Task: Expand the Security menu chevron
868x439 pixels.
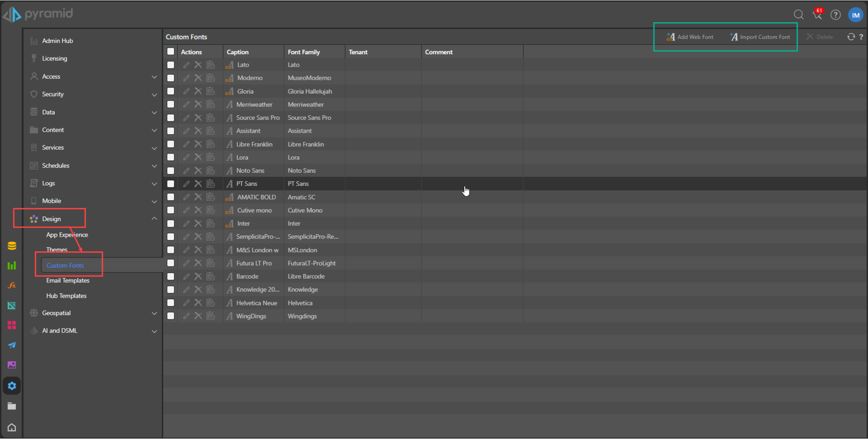Action: [x=154, y=94]
